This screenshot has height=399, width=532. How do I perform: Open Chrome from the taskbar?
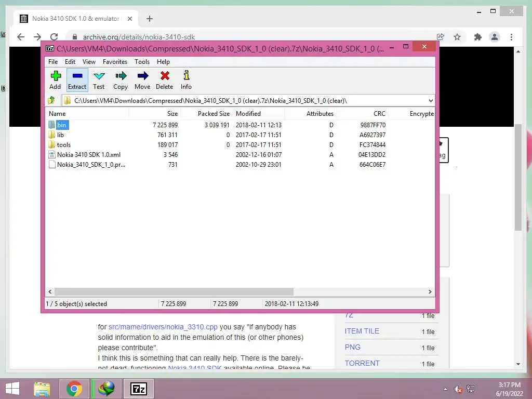pyautogui.click(x=74, y=389)
